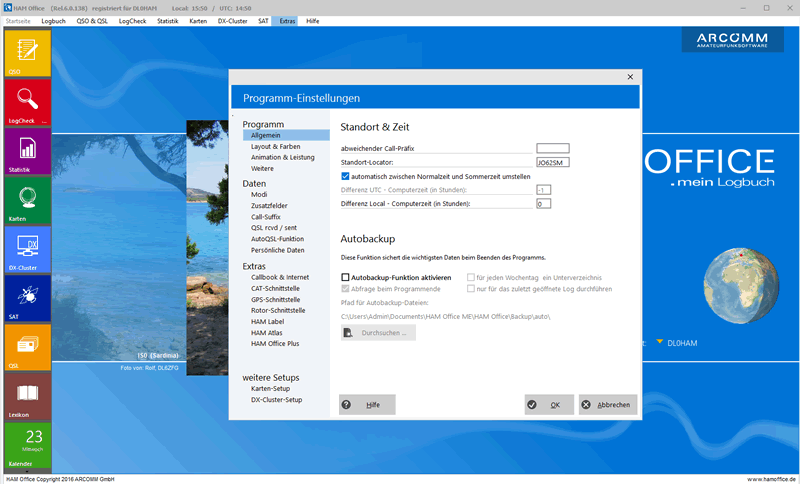Open the SAT satellite tile
Image resolution: width=800 pixels, height=484 pixels.
(x=28, y=298)
